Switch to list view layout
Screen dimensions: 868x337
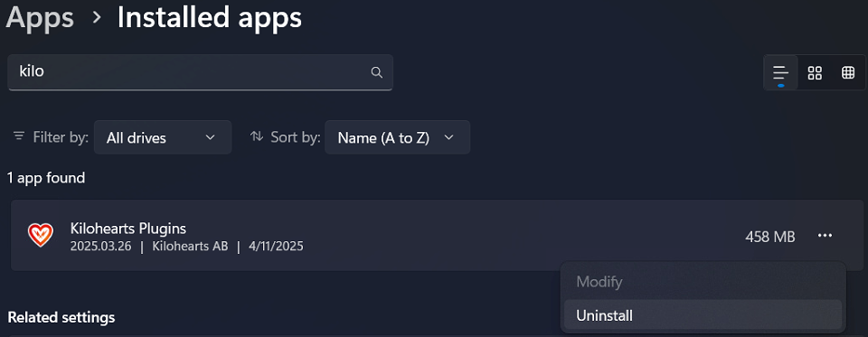tap(780, 72)
